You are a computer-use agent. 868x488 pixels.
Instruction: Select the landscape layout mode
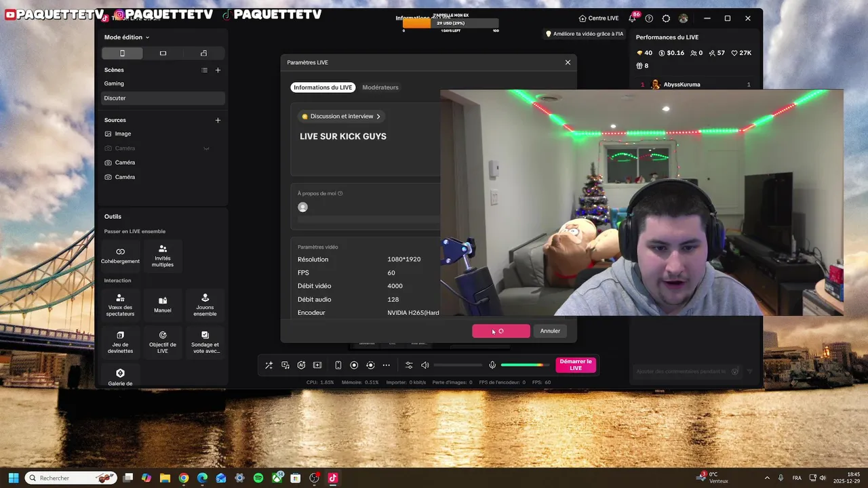tap(163, 53)
